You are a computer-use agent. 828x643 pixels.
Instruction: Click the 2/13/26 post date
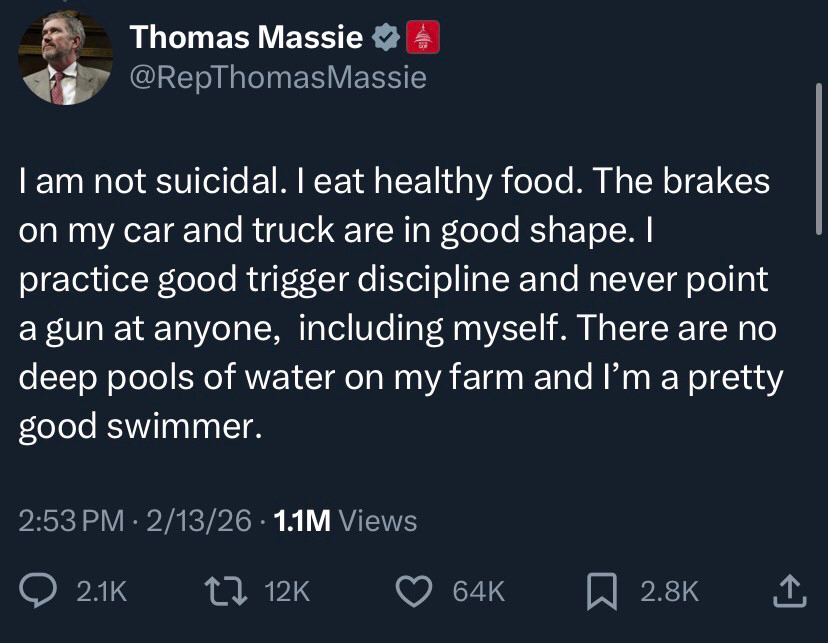(197, 521)
